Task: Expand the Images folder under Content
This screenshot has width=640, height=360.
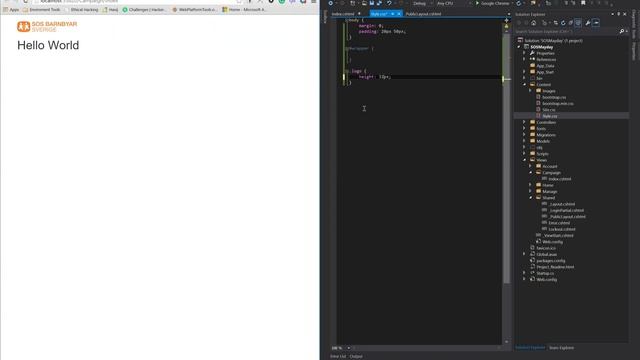Action: point(530,91)
